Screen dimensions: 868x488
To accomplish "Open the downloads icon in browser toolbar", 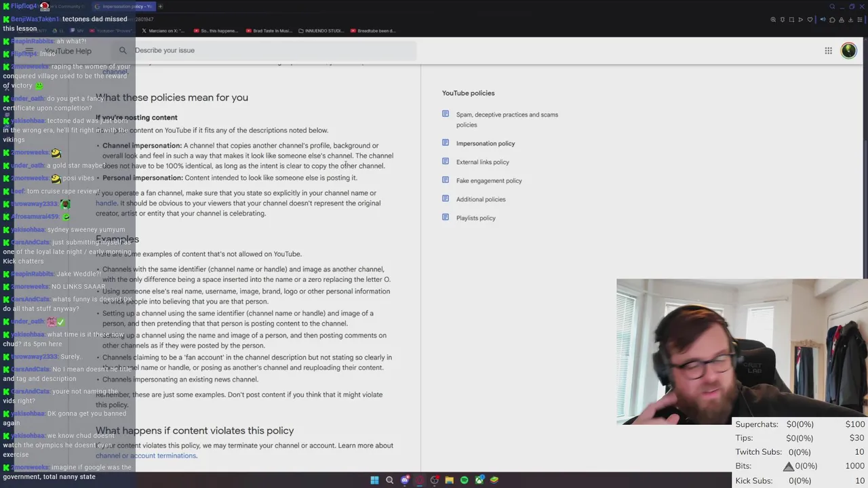I will [x=850, y=20].
